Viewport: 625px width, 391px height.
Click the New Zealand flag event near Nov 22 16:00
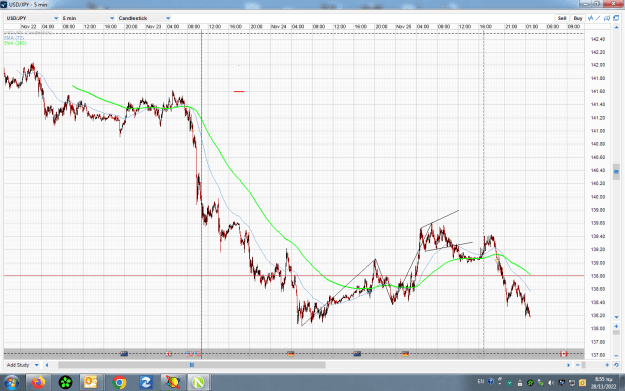tap(124, 354)
